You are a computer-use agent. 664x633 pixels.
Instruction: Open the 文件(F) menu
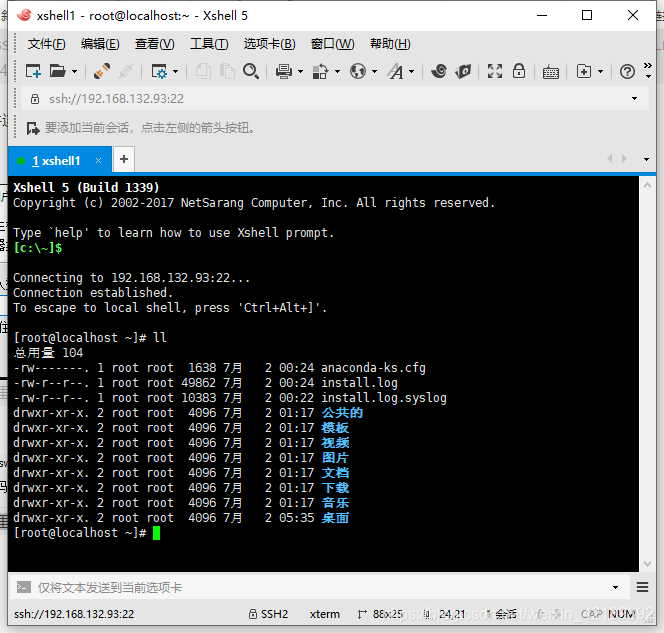pyautogui.click(x=46, y=44)
